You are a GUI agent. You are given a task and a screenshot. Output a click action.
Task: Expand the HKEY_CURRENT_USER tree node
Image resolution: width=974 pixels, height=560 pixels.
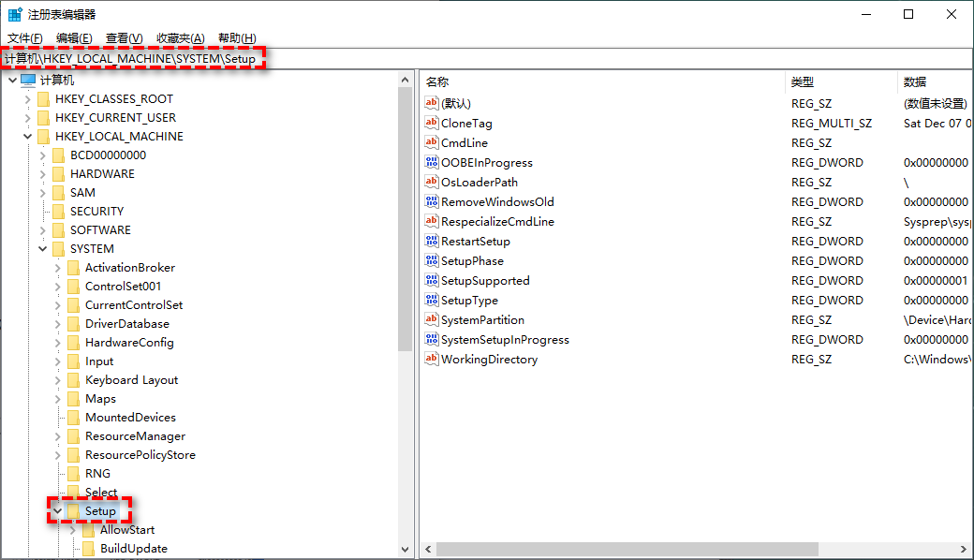[x=28, y=118]
